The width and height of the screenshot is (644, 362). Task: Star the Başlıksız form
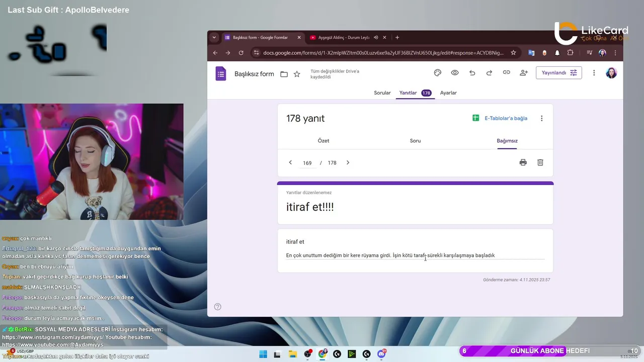pyautogui.click(x=297, y=74)
